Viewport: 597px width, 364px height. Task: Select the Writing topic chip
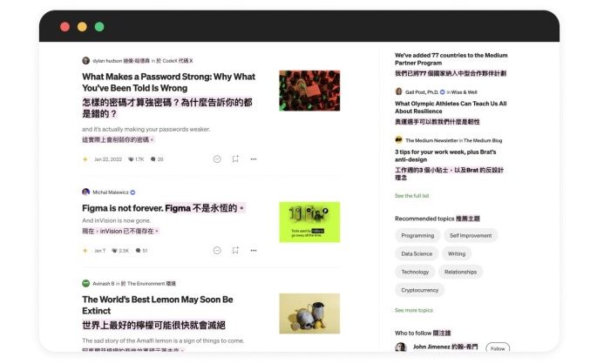pyautogui.click(x=457, y=253)
